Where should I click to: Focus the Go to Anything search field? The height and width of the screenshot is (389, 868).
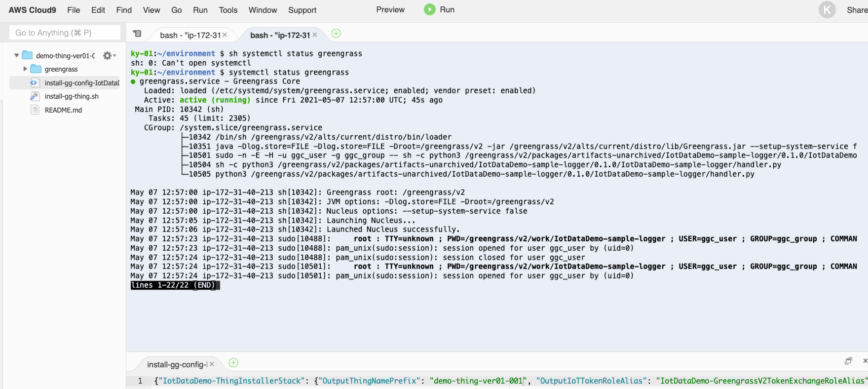click(65, 33)
